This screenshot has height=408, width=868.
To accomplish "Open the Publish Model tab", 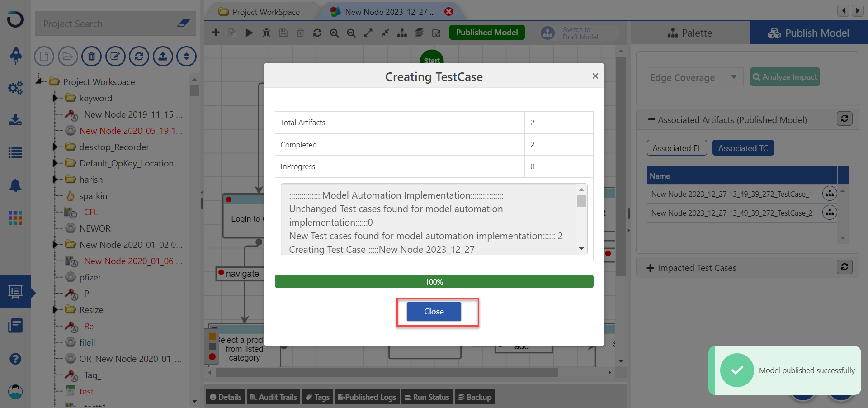I will (x=808, y=33).
